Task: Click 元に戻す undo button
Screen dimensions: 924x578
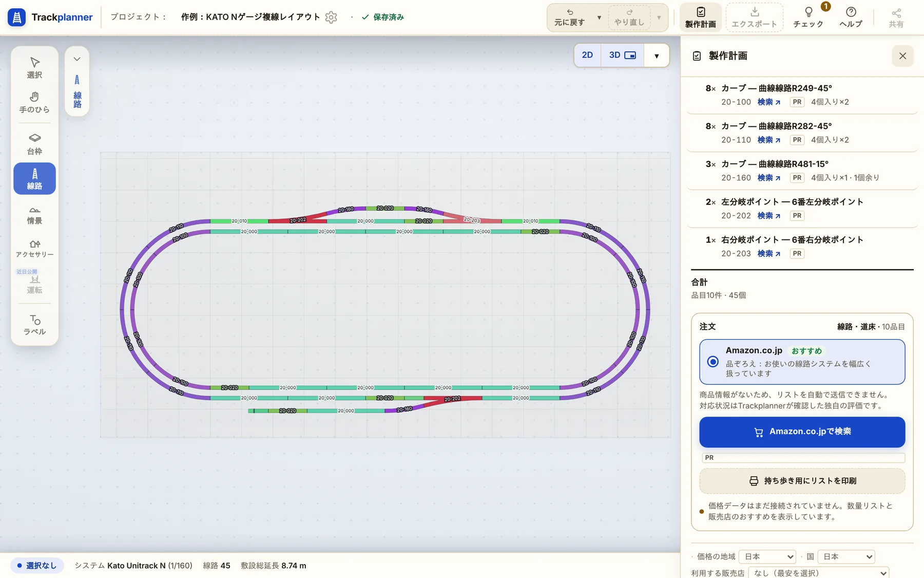Action: pyautogui.click(x=569, y=17)
